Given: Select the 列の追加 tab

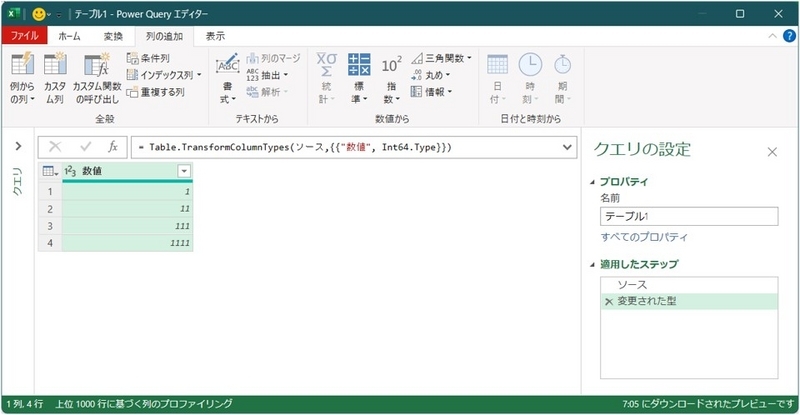Looking at the screenshot, I should [x=164, y=36].
